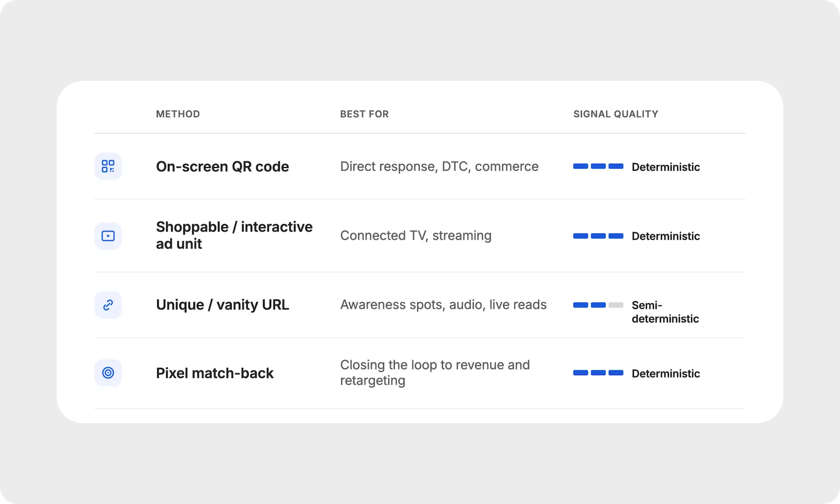This screenshot has width=840, height=504.
Task: Click signal bars for Pixel match-back
Action: [x=598, y=372]
